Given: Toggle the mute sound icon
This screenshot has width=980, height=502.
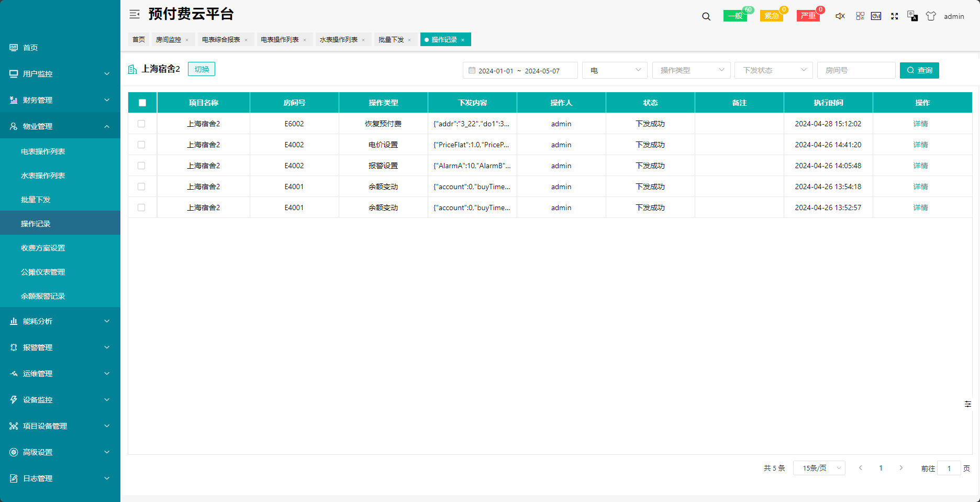Looking at the screenshot, I should [840, 16].
